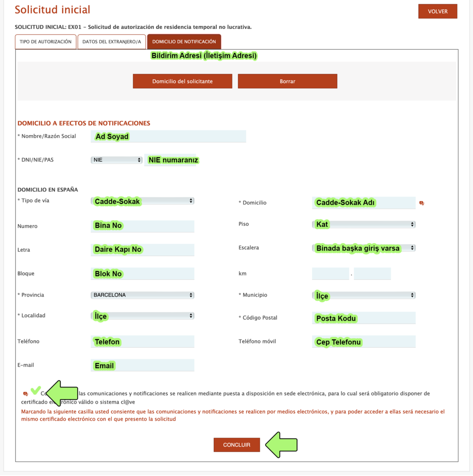Click the CONCLUIR button

tap(236, 445)
